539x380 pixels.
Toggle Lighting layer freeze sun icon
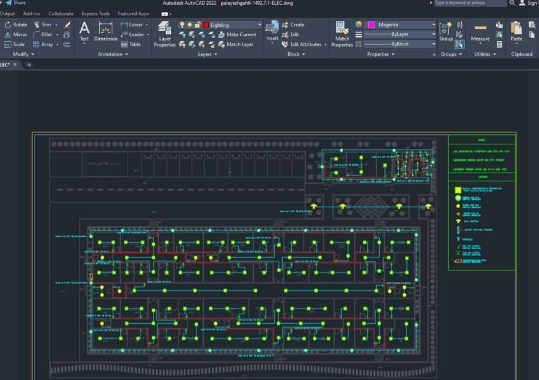pyautogui.click(x=189, y=25)
